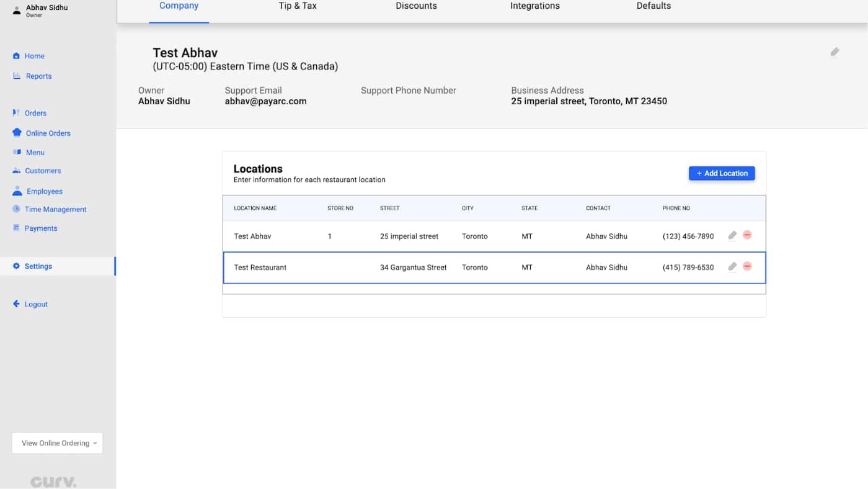Click the business address 25 imperial street, Toronto
This screenshot has height=489, width=868.
tap(589, 101)
